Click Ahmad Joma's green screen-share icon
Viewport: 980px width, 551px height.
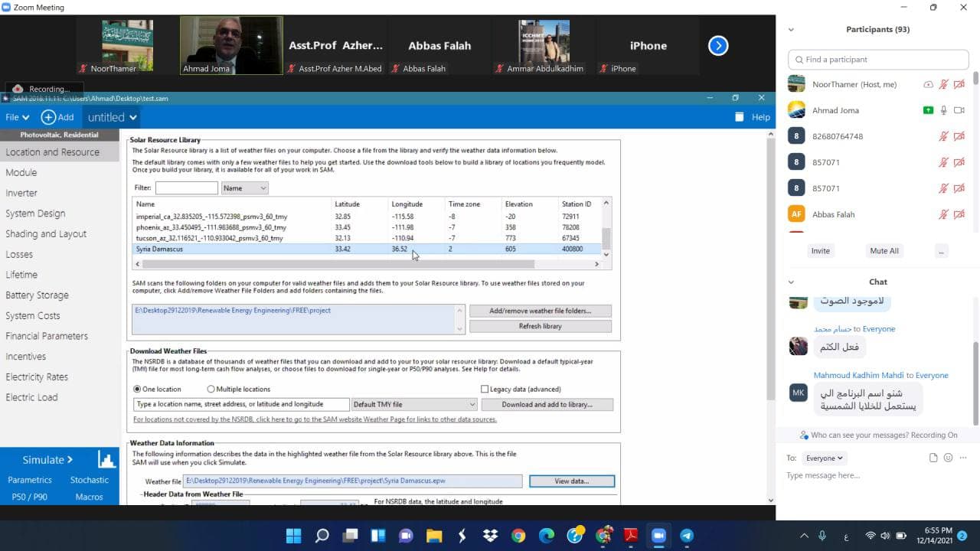928,110
